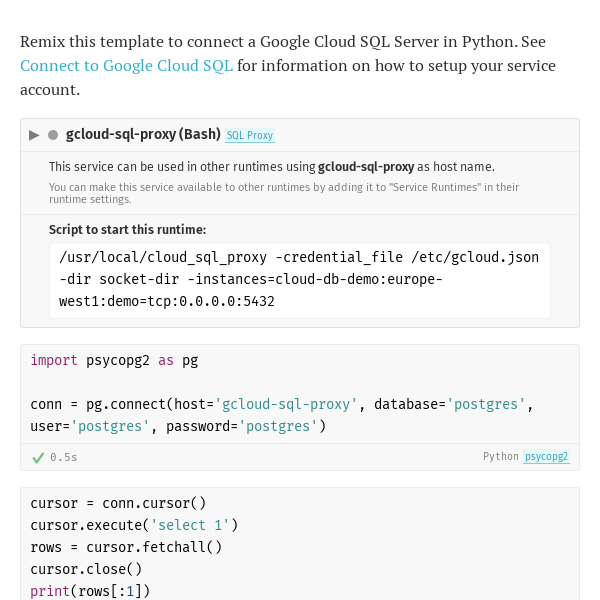Click the psycopg2 environment tag
600x600 pixels.
pyautogui.click(x=546, y=457)
